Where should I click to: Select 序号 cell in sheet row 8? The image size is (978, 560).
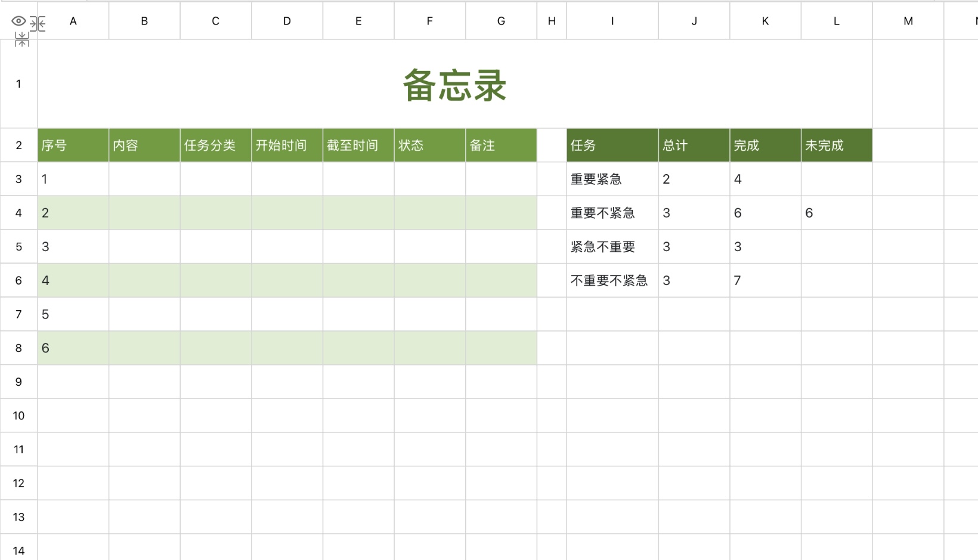(73, 348)
